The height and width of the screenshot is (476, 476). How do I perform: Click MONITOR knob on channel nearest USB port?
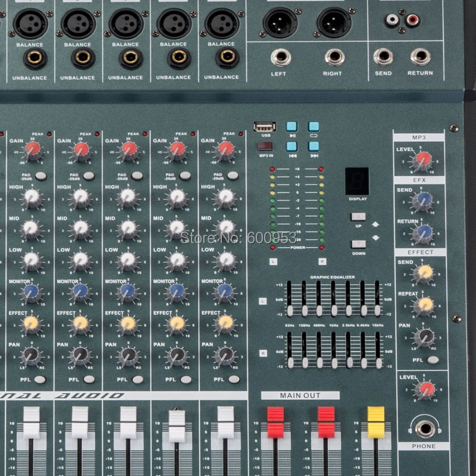point(225,292)
